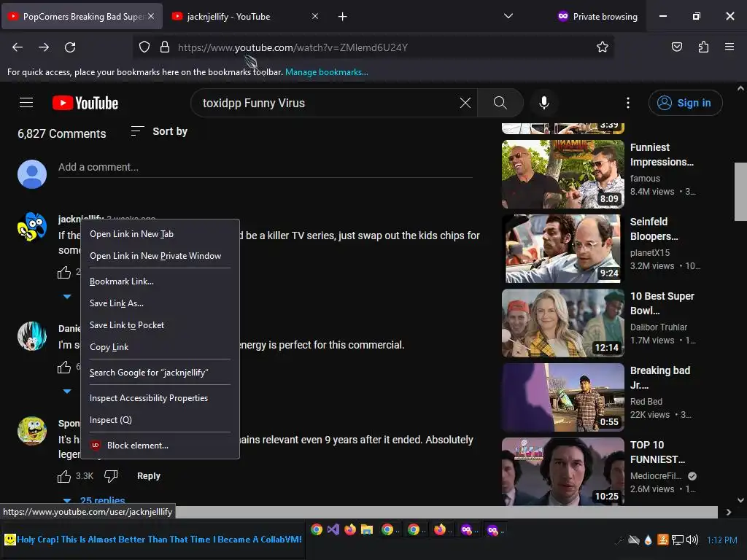Bookmark this page with the star
Screen dimensions: 747x560
[602, 47]
